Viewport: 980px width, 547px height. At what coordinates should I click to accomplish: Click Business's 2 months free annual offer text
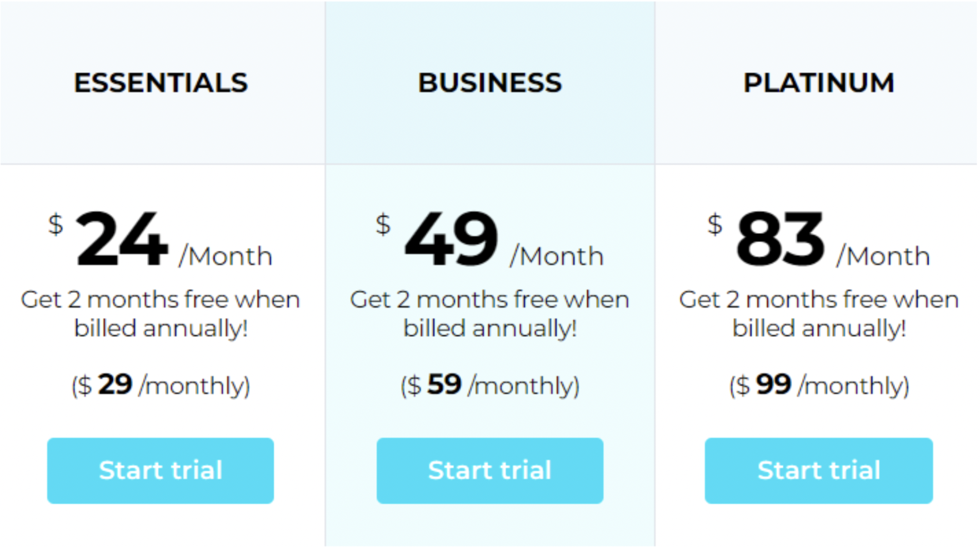pyautogui.click(x=489, y=314)
